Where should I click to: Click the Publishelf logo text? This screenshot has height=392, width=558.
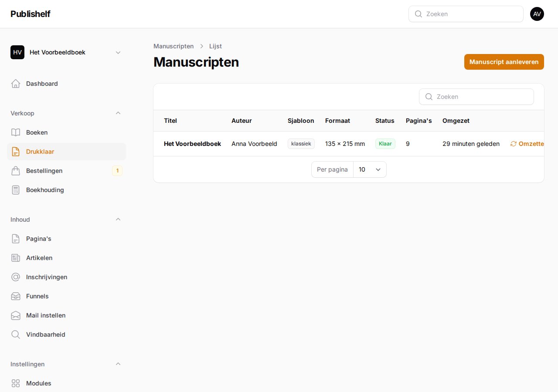pos(31,14)
